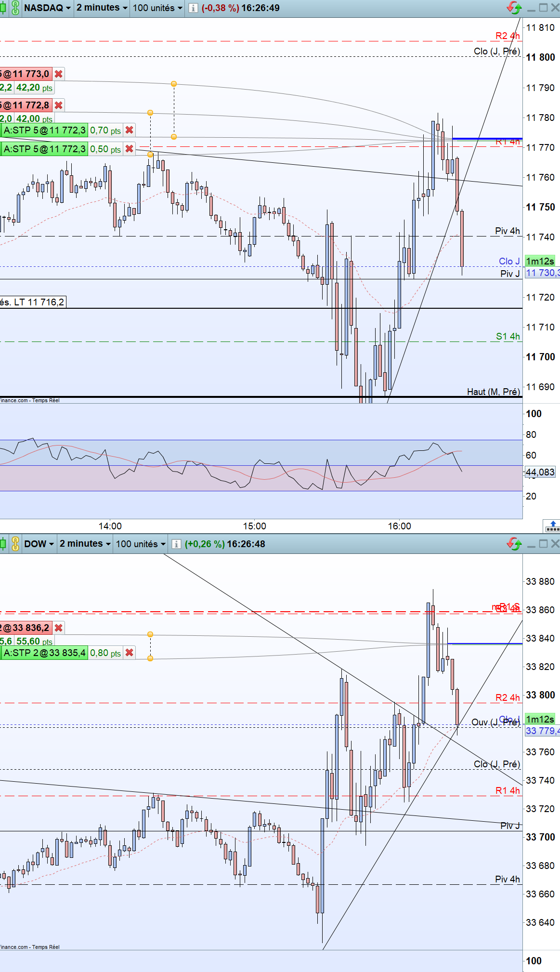Open the 100 unités dropdown on NASDAQ chart
The width and height of the screenshot is (560, 972).
pyautogui.click(x=157, y=8)
